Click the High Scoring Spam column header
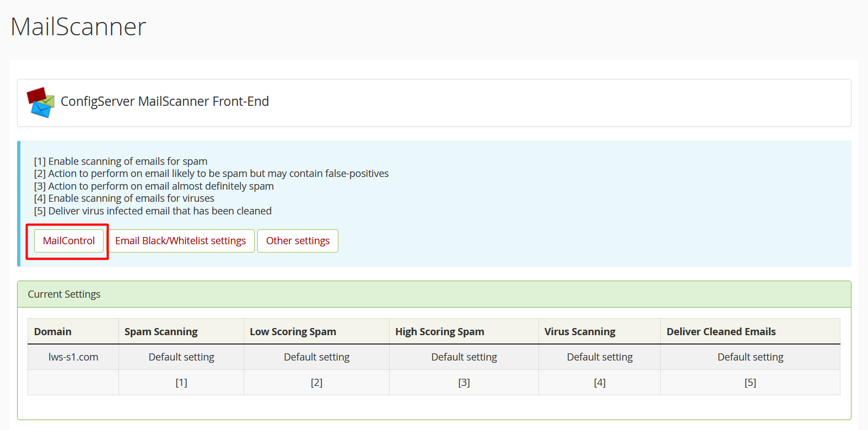868x430 pixels. point(439,331)
